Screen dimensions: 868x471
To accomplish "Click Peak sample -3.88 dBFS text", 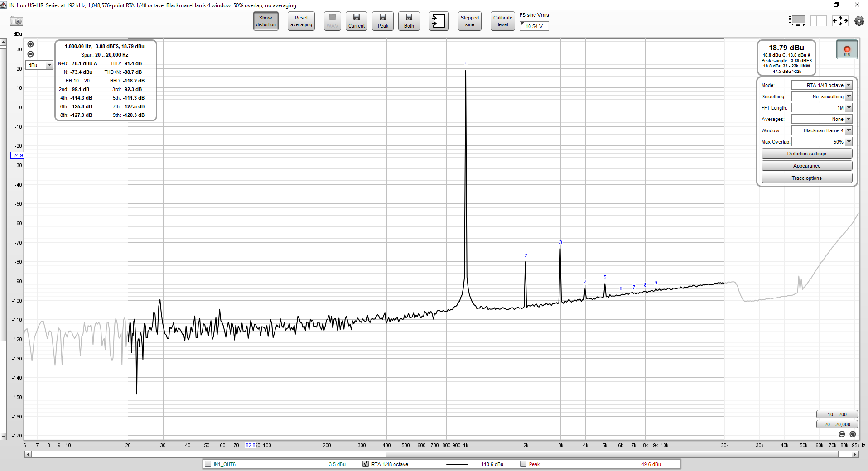I will 786,61.
